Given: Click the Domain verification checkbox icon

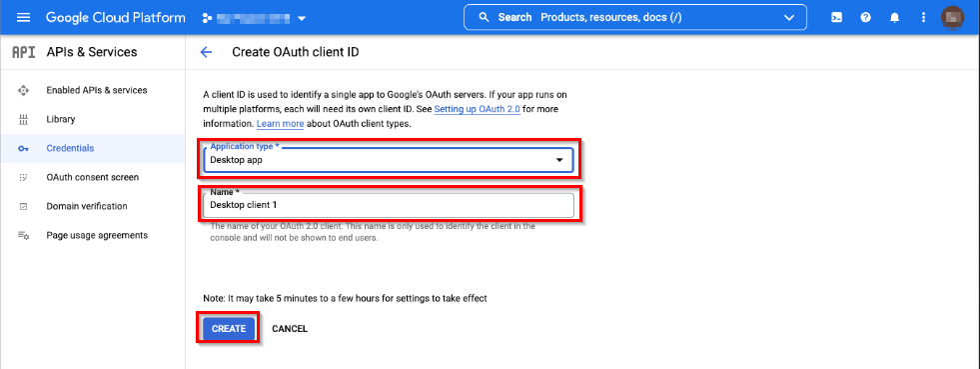Looking at the screenshot, I should [x=24, y=206].
